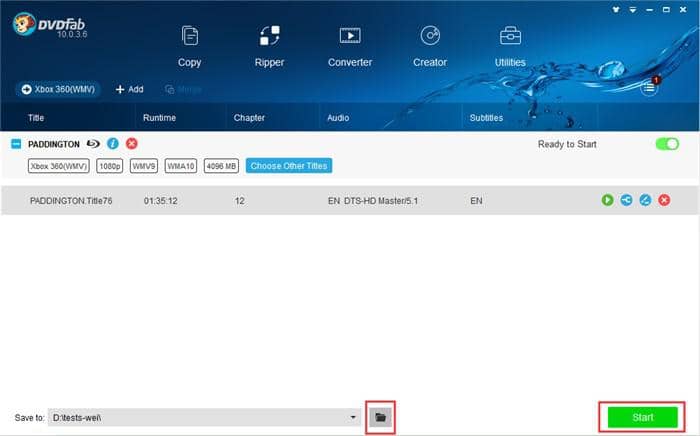The width and height of the screenshot is (700, 436).
Task: Click the Runtime column header
Action: [159, 118]
